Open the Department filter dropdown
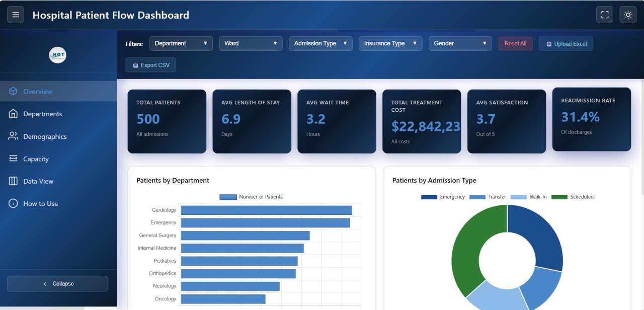644x310 pixels. [181, 43]
